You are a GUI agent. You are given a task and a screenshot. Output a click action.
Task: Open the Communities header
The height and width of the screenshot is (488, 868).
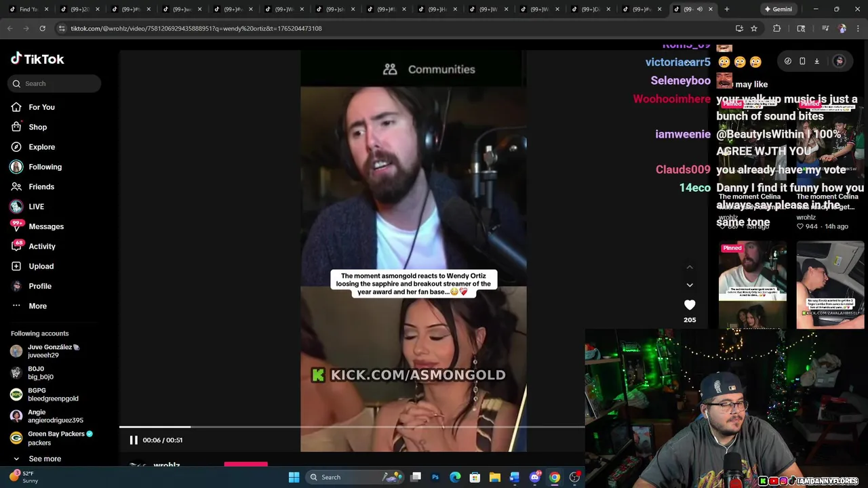[x=429, y=69]
